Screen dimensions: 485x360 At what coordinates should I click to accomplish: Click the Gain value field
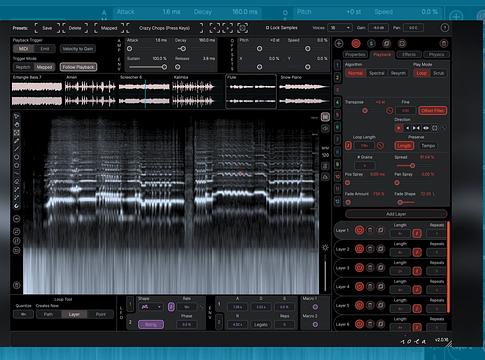pyautogui.click(x=378, y=28)
